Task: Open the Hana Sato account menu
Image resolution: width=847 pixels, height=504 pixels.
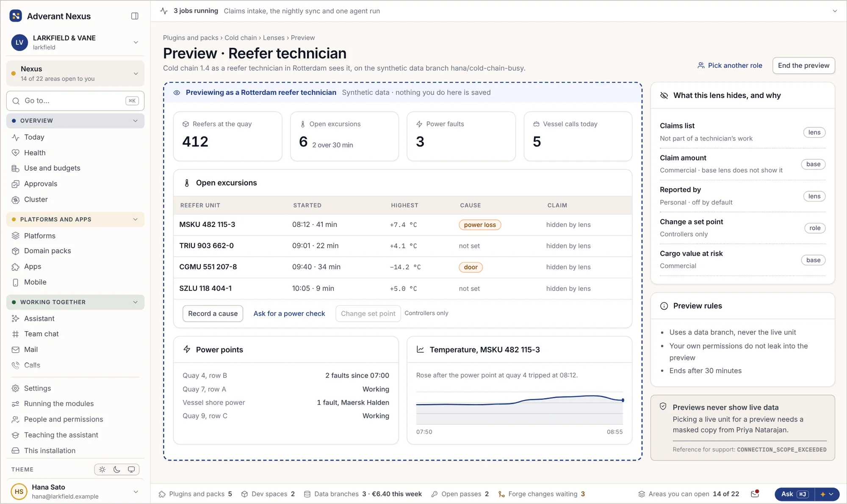Action: tap(75, 491)
